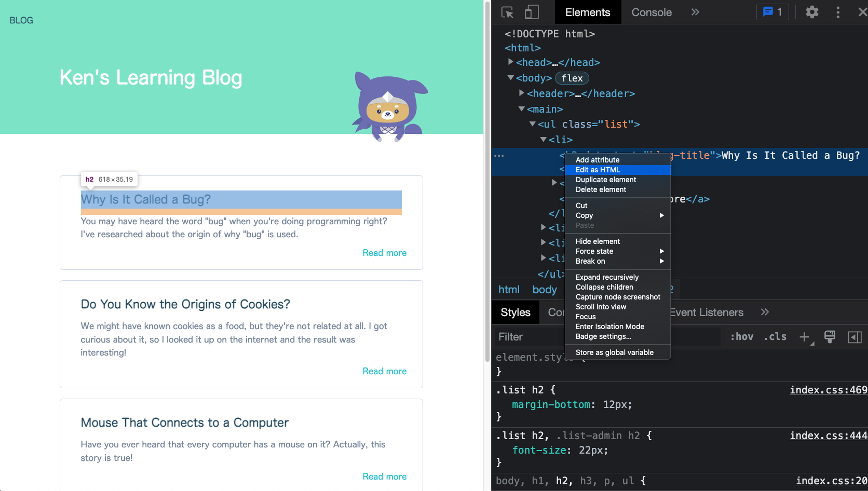This screenshot has height=491, width=868.
Task: Open the DevTools three-dot menu
Action: (838, 12)
